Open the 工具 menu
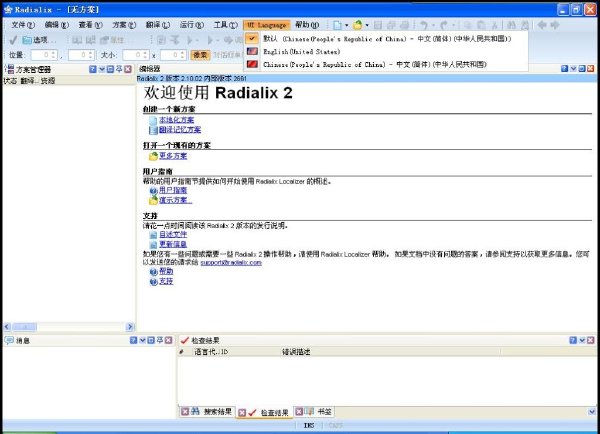This screenshot has height=434, width=600. click(x=225, y=25)
